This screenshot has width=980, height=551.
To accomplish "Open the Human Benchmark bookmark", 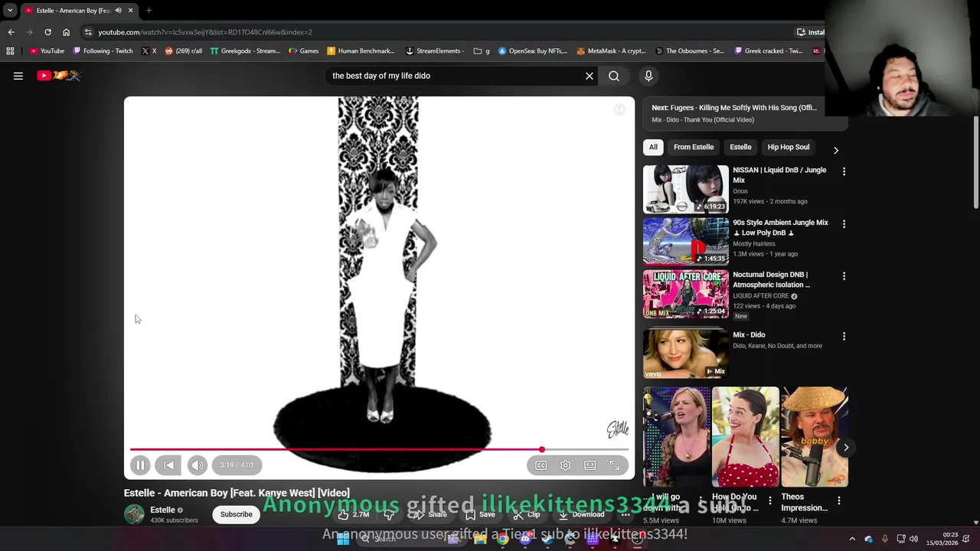I will pyautogui.click(x=360, y=51).
